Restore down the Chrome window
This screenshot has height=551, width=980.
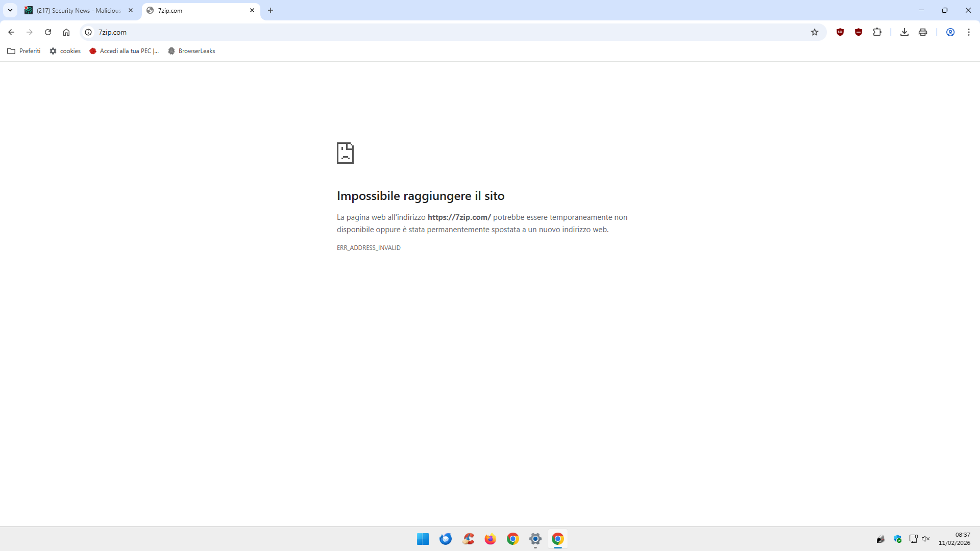point(945,10)
